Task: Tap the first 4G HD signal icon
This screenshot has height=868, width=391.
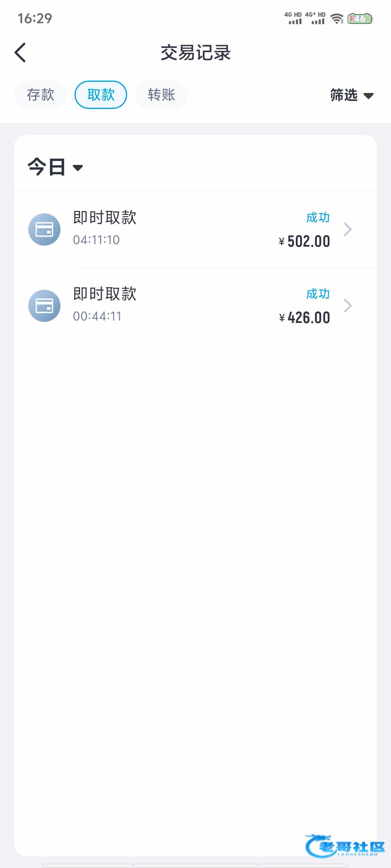Action: (x=293, y=18)
